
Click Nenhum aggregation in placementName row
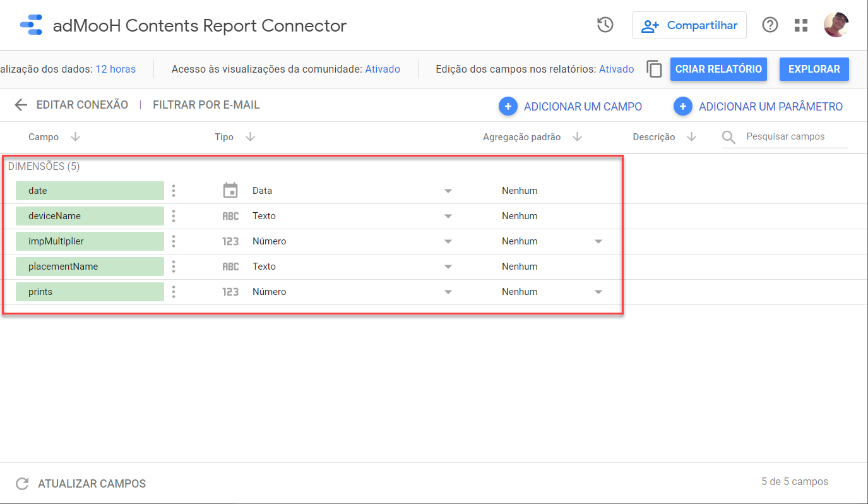point(520,267)
